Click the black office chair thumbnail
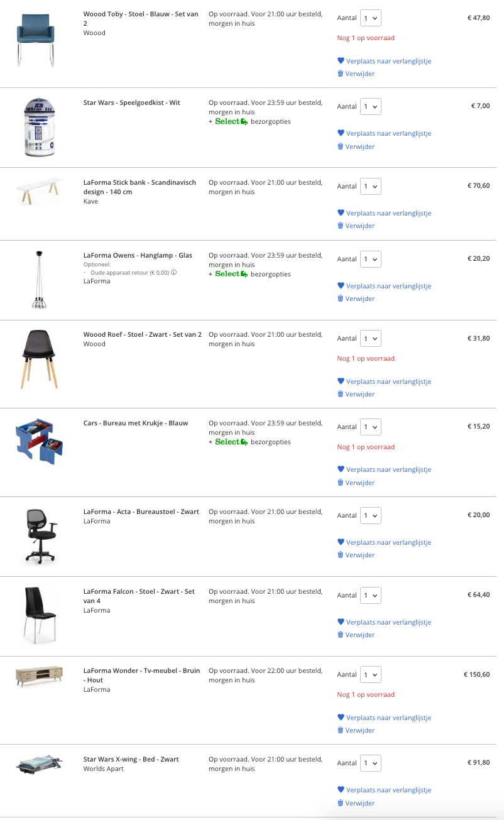 pos(39,535)
